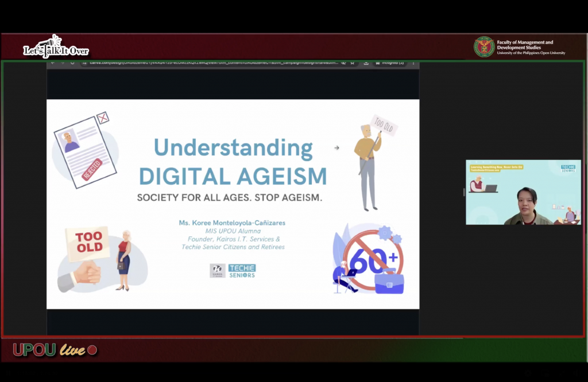The width and height of the screenshot is (588, 382).
Task: Click the webcam panel resize handle
Action: pyautogui.click(x=463, y=192)
